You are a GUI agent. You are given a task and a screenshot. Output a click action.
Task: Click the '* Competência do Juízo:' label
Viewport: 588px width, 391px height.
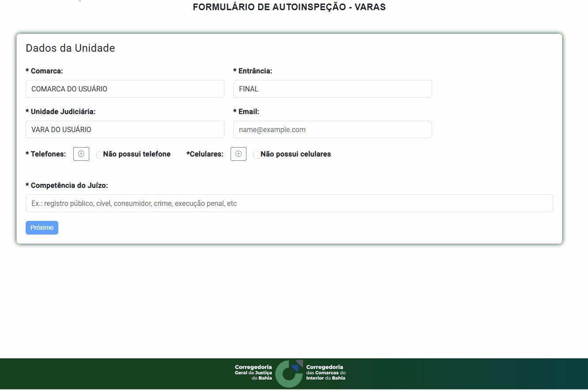(x=67, y=185)
